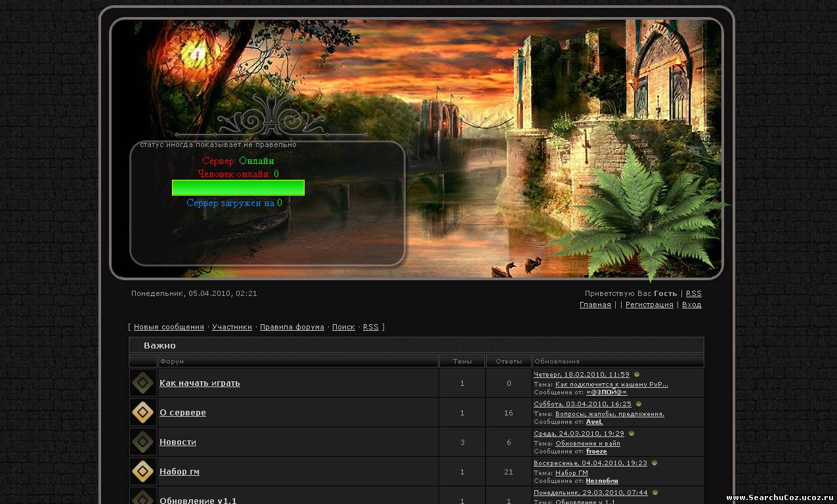
Task: Click the Вход login link
Action: coord(692,304)
